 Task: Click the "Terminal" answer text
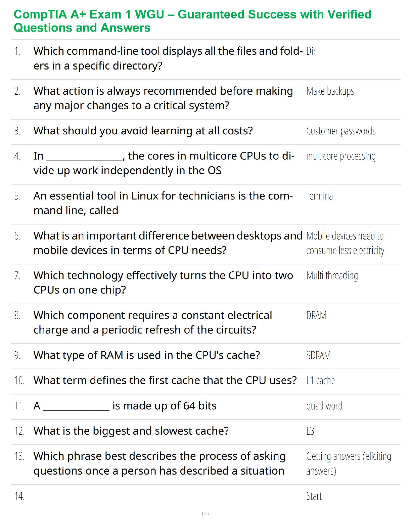[x=320, y=196]
